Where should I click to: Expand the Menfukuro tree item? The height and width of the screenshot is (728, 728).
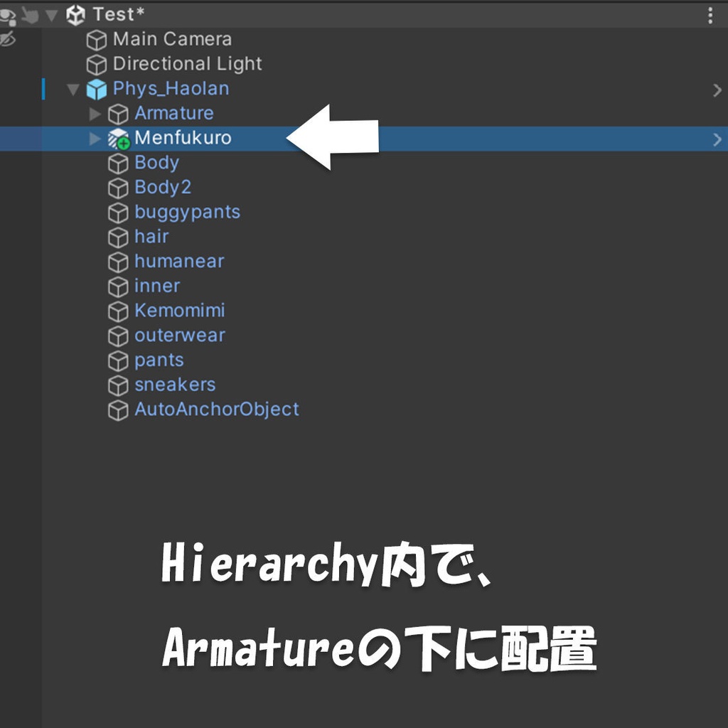[x=93, y=138]
